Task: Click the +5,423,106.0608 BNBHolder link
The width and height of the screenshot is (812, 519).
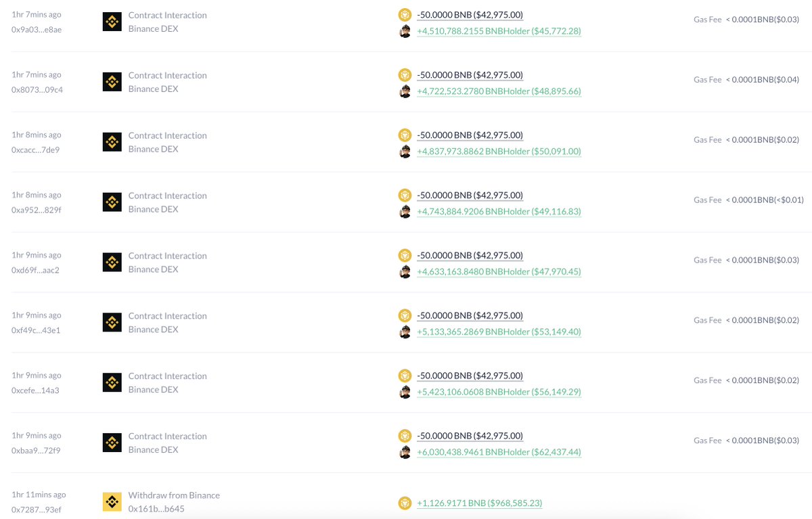Action: click(x=500, y=392)
